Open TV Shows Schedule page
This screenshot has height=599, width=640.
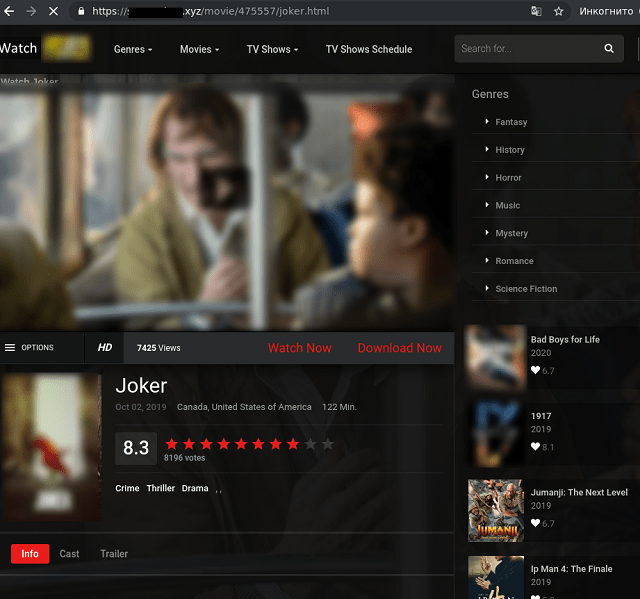click(369, 49)
